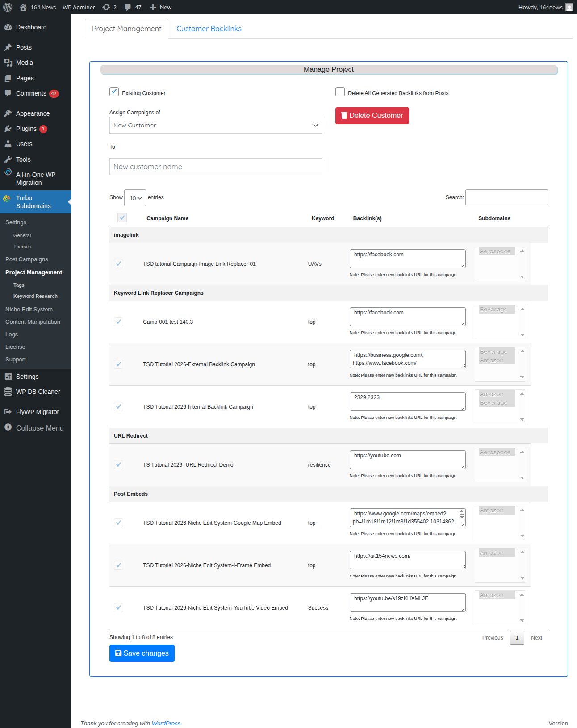Click the comments bubble icon in admin bar

coord(128,7)
